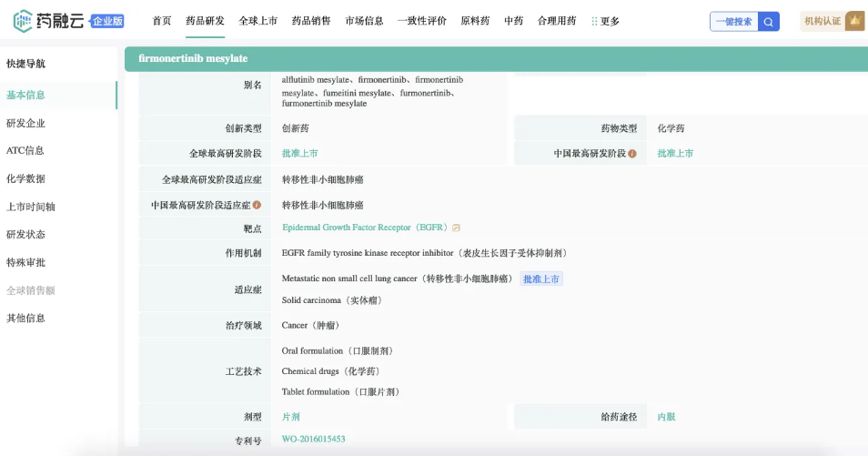The image size is (868, 456).
Task: Click the search magnifier icon
Action: point(769,22)
